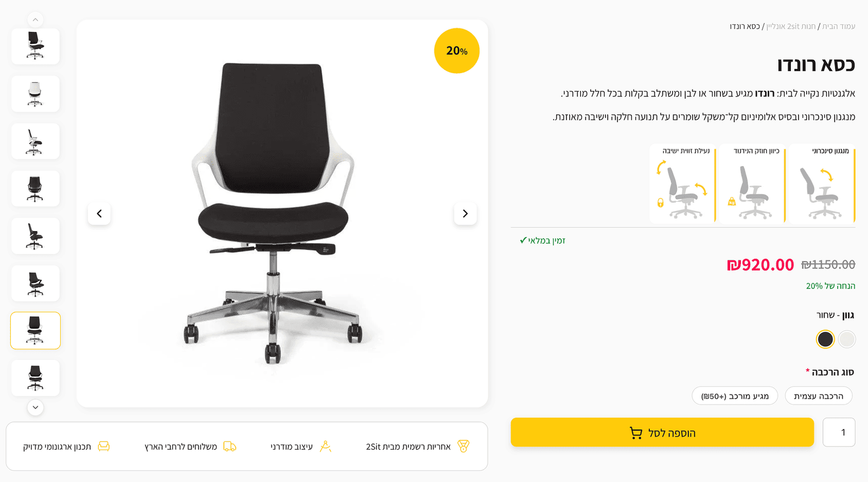Select the הרכבה עצמית assembly option
Image resolution: width=868 pixels, height=482 pixels.
(x=819, y=396)
